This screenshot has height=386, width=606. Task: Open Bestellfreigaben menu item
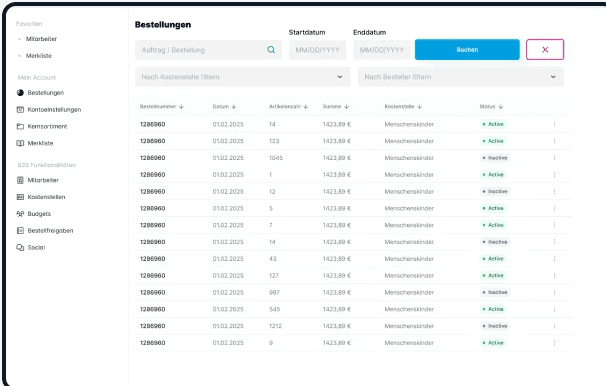(50, 231)
